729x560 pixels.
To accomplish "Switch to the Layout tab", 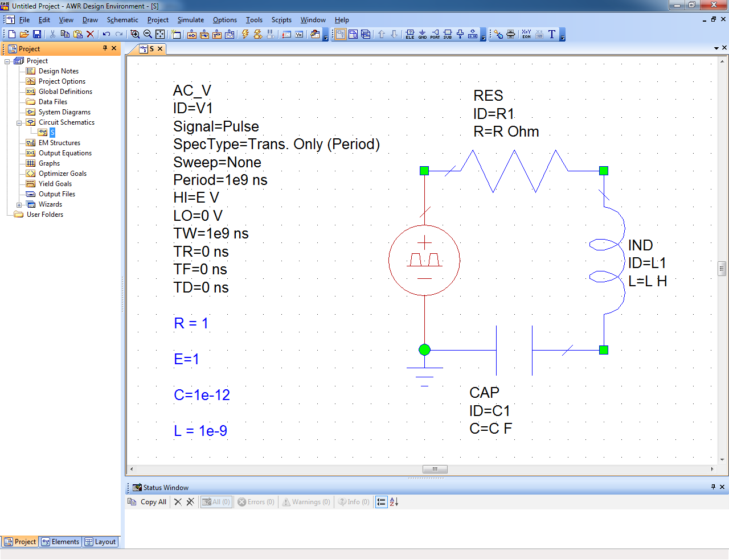I will click(x=100, y=542).
